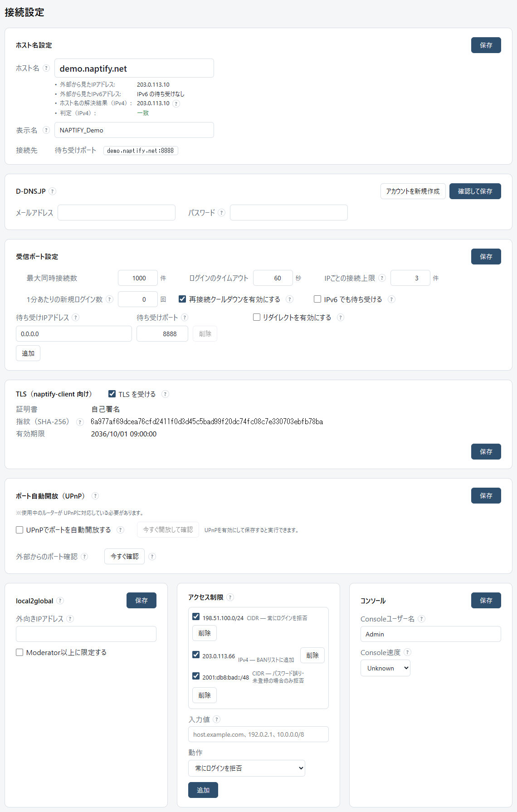517x812 pixels.
Task: Focus the ホスト名 field demo.naptify.net
Action: pos(134,68)
